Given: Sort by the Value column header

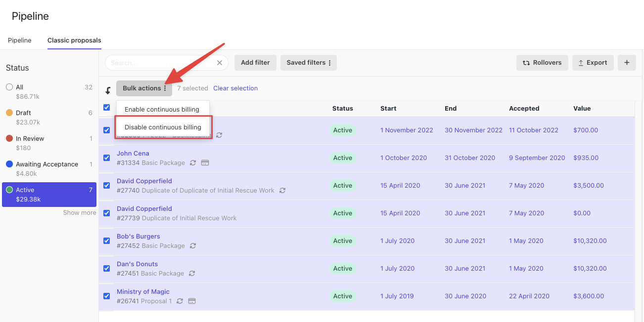Looking at the screenshot, I should coord(582,109).
